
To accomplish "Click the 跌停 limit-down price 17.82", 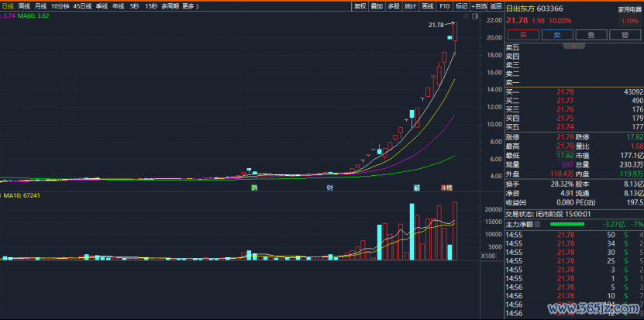I will point(635,137).
